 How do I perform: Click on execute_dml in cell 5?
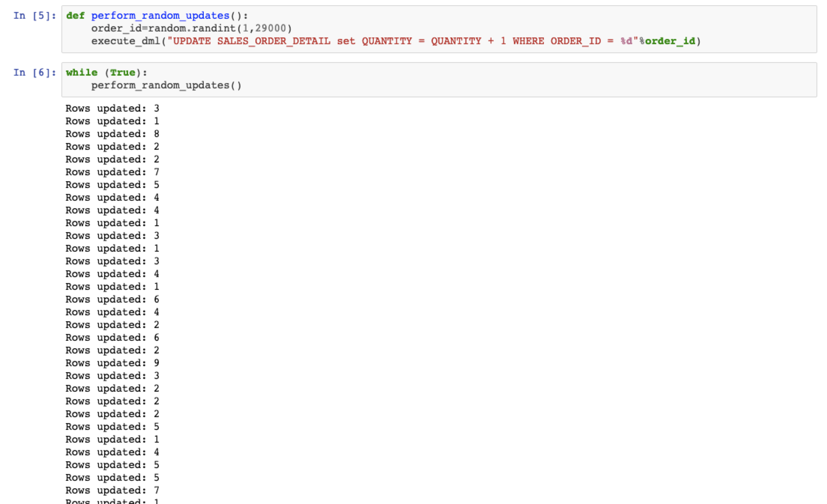click(125, 41)
